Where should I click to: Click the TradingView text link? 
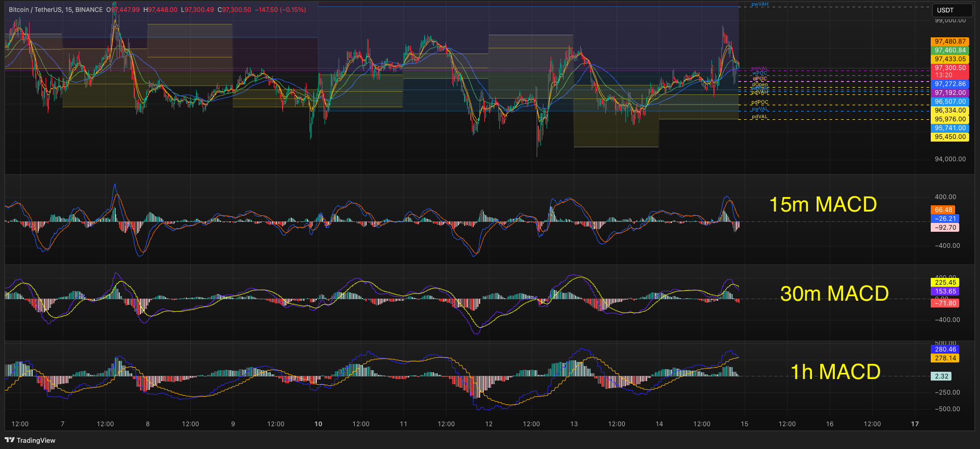pyautogui.click(x=36, y=440)
